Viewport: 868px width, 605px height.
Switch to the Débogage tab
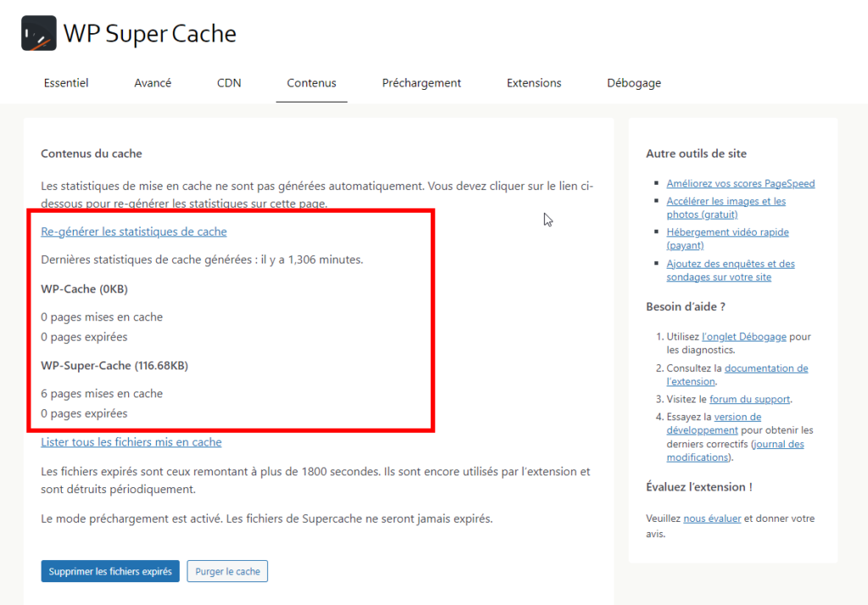pos(634,83)
